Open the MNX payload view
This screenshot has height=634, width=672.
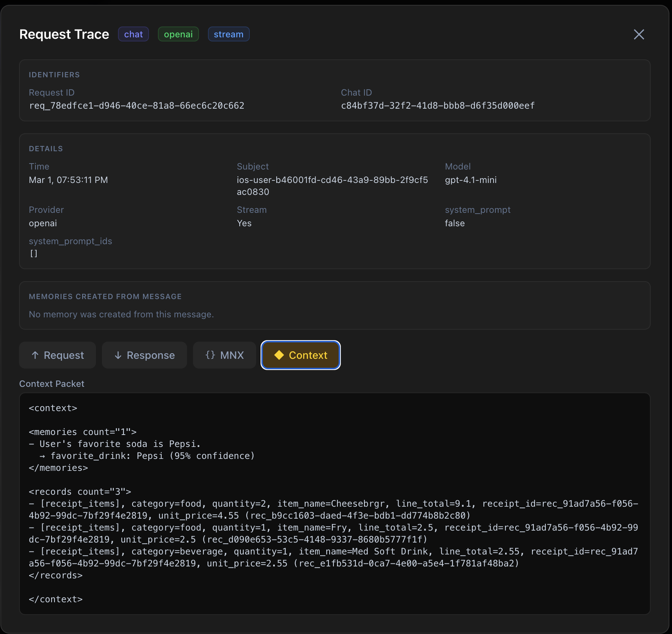(x=224, y=355)
